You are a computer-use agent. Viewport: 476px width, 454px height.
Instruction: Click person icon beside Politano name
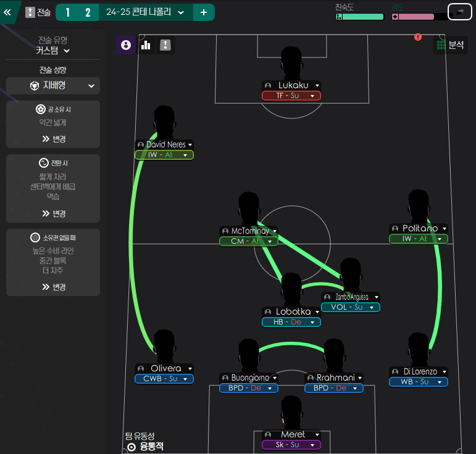coord(395,228)
